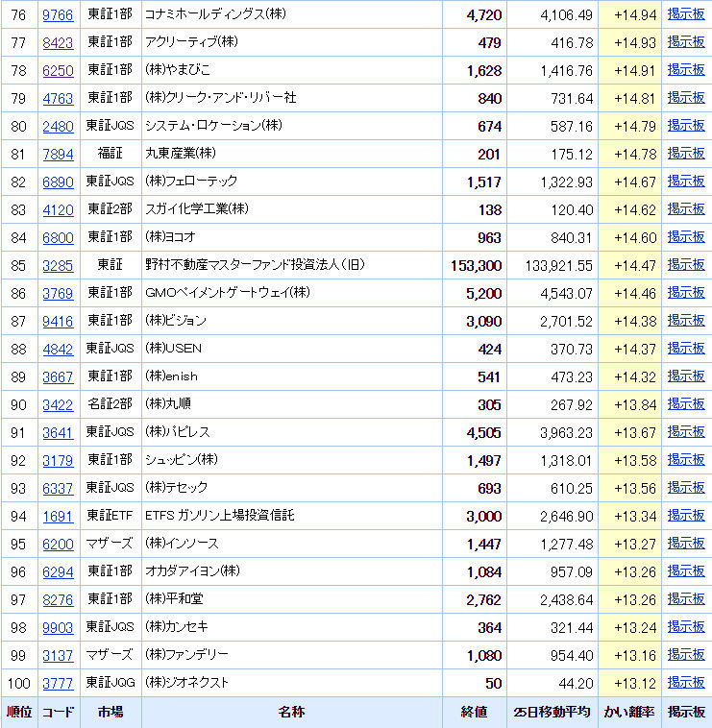
Task: Open stock code 3179 link
Action: (x=58, y=461)
